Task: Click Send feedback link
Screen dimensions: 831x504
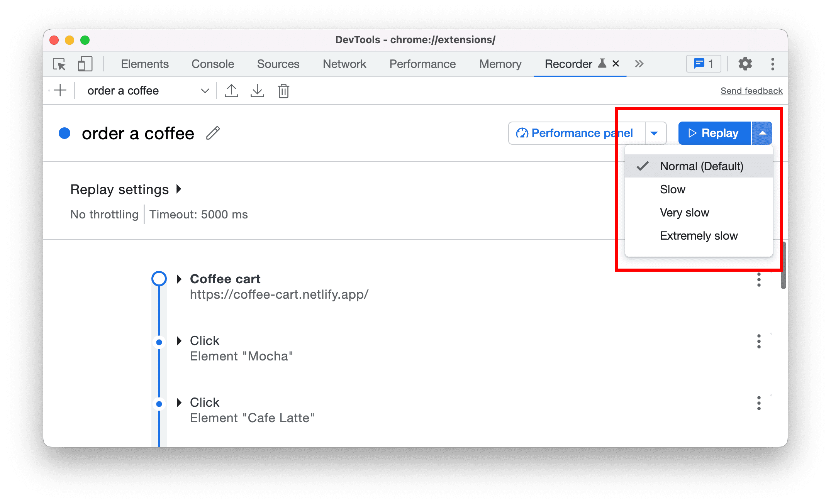Action: click(x=751, y=91)
